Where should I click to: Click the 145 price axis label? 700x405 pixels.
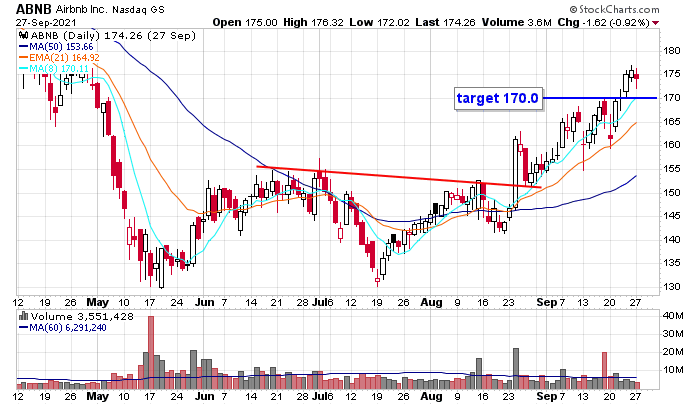[671, 216]
